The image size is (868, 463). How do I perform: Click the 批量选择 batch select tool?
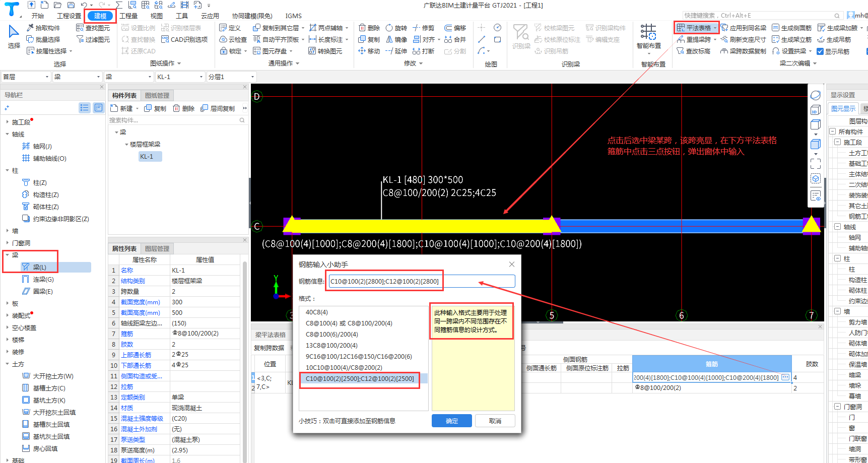click(x=43, y=39)
